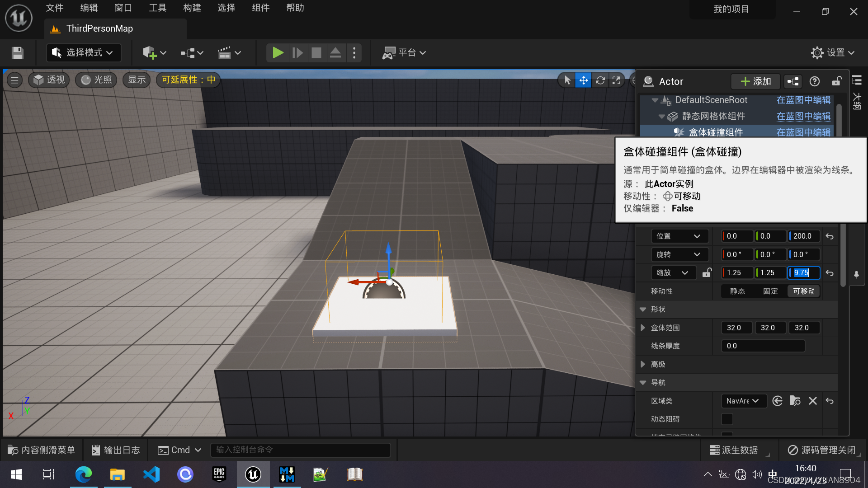Select the box collision component (盒体碰撞组件) row
868x488 pixels.
click(x=737, y=132)
